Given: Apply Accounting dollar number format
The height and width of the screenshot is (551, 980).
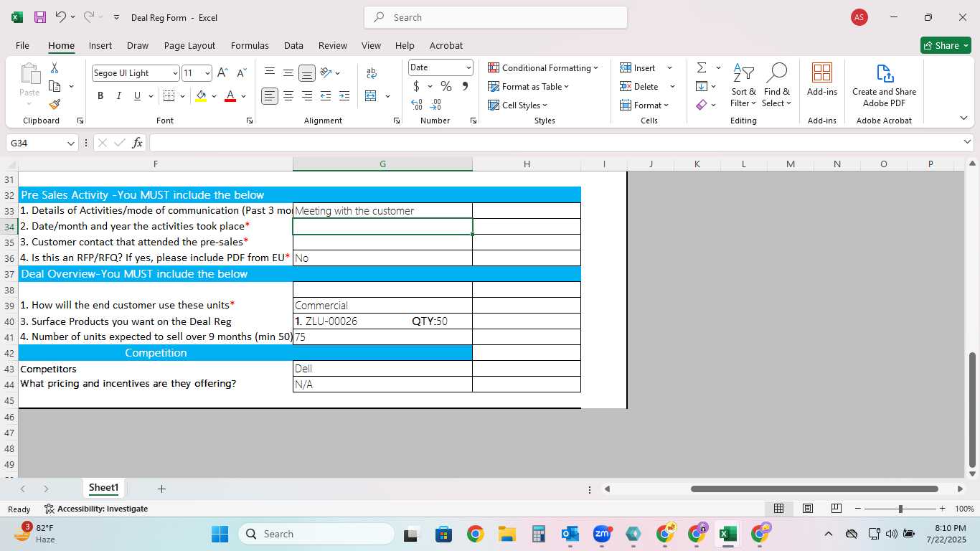Looking at the screenshot, I should point(416,87).
